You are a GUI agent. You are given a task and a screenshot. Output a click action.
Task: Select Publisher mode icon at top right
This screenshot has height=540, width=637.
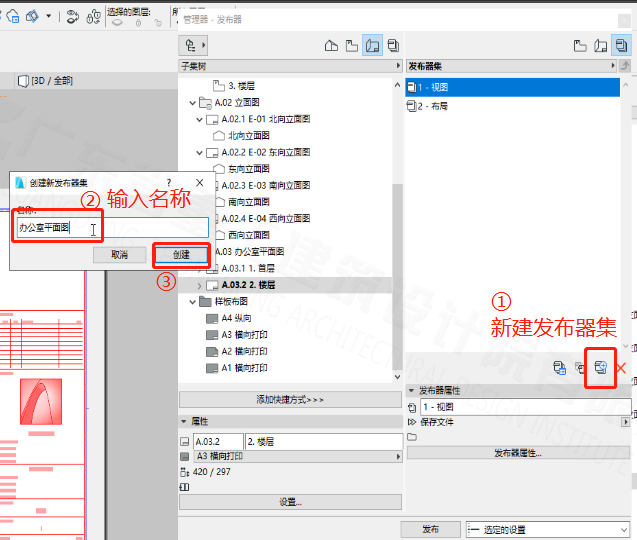pos(620,45)
